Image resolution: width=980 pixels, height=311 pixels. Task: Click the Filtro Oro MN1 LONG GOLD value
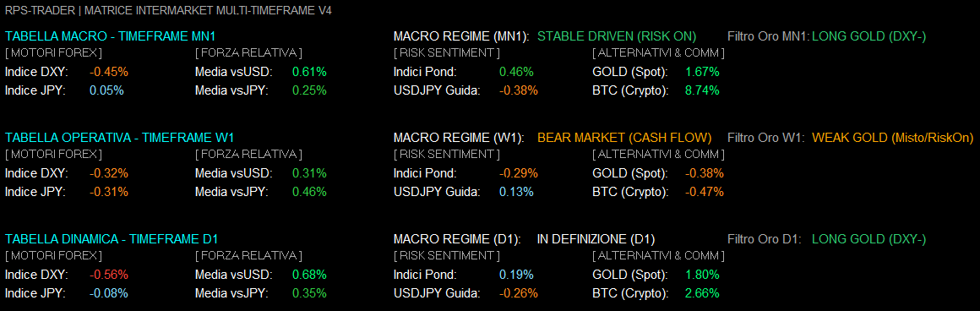point(868,36)
